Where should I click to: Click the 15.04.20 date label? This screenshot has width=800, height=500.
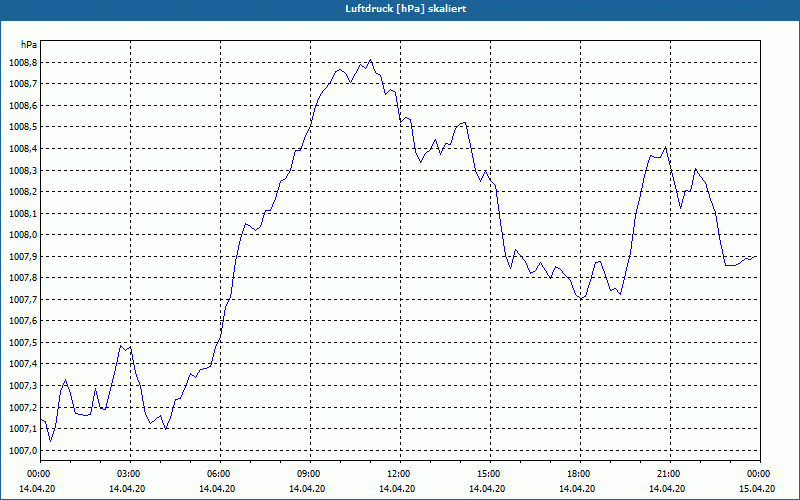757,489
